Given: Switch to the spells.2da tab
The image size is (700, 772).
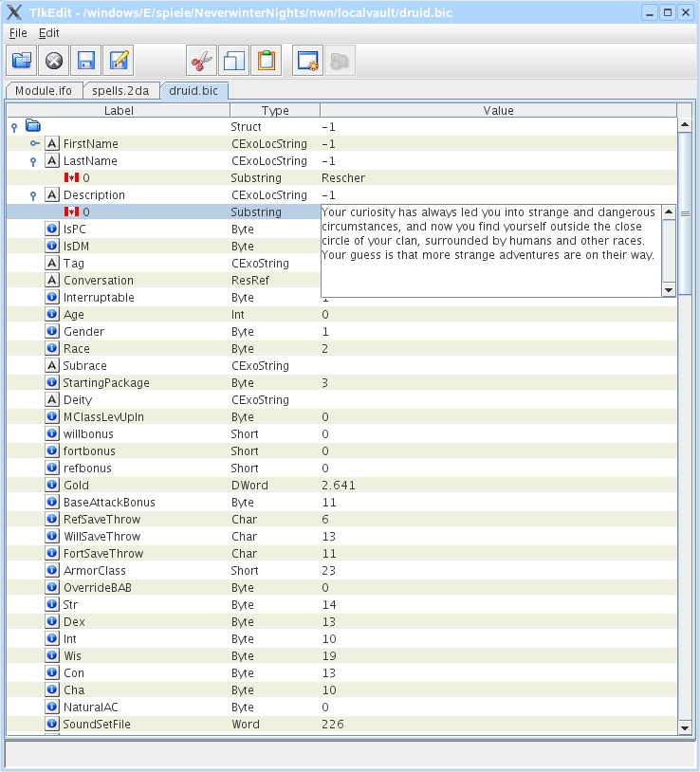Looking at the screenshot, I should (x=120, y=91).
